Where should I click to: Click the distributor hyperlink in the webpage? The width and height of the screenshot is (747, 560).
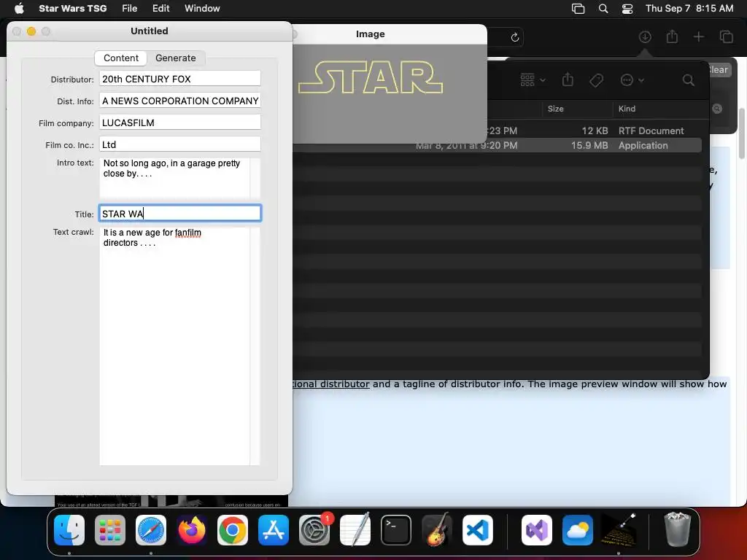[x=331, y=384]
